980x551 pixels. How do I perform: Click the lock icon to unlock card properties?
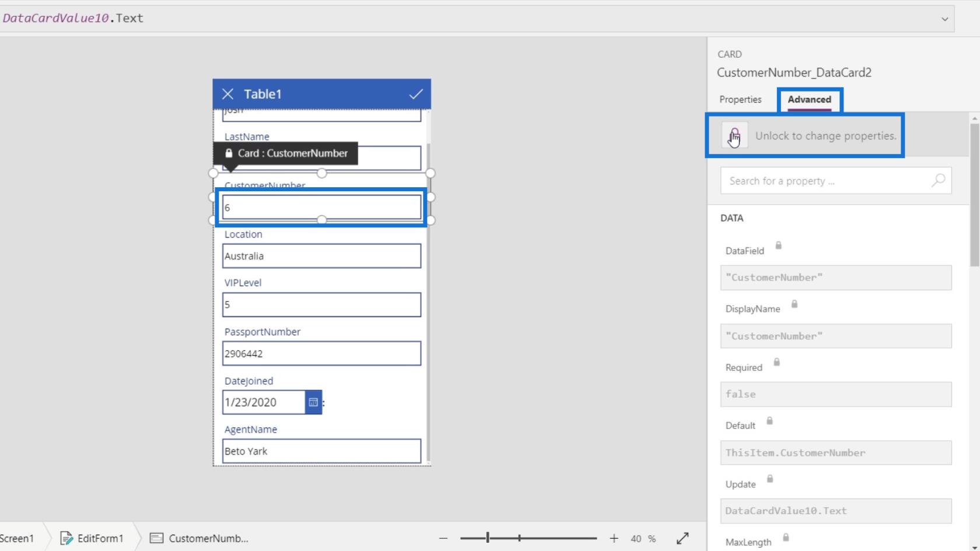pos(734,135)
